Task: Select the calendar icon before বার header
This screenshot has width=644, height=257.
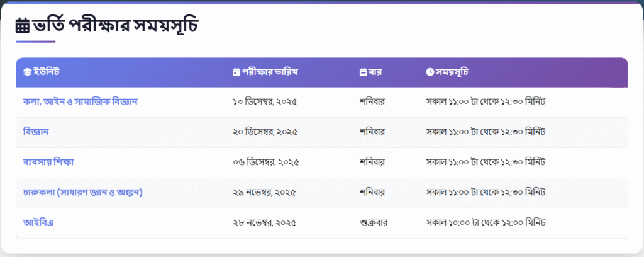Action: tap(363, 72)
